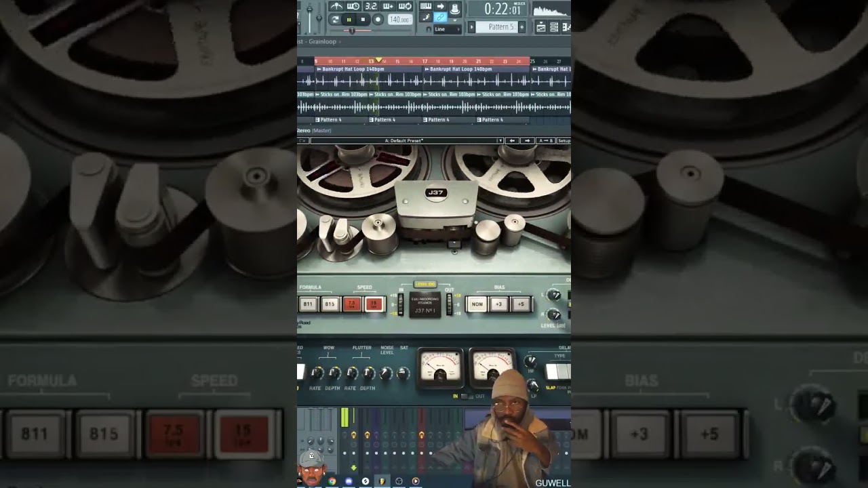The image size is (868, 488).
Task: Click the wait-for-input recording icon
Action: [353, 6]
